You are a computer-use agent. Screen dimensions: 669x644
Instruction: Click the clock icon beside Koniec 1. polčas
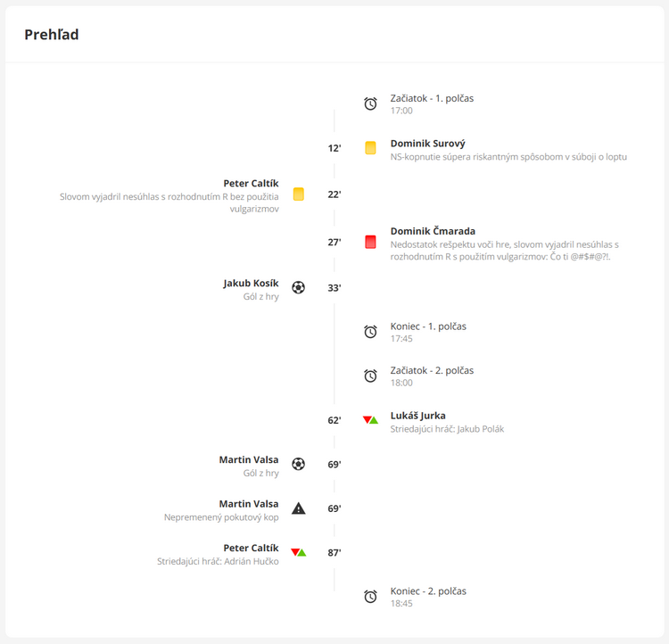click(370, 332)
